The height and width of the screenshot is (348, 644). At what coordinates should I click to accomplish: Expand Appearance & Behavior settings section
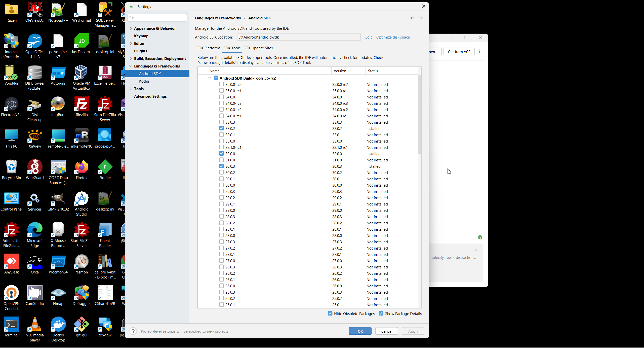131,28
